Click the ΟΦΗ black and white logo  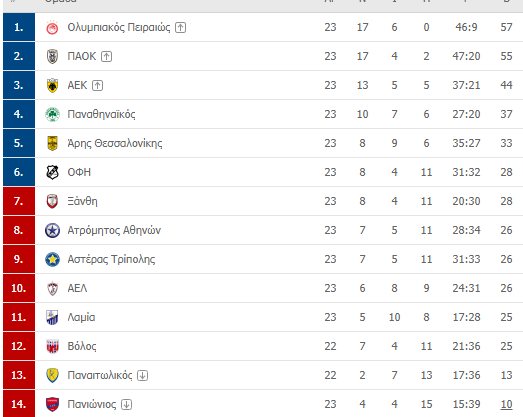52,172
